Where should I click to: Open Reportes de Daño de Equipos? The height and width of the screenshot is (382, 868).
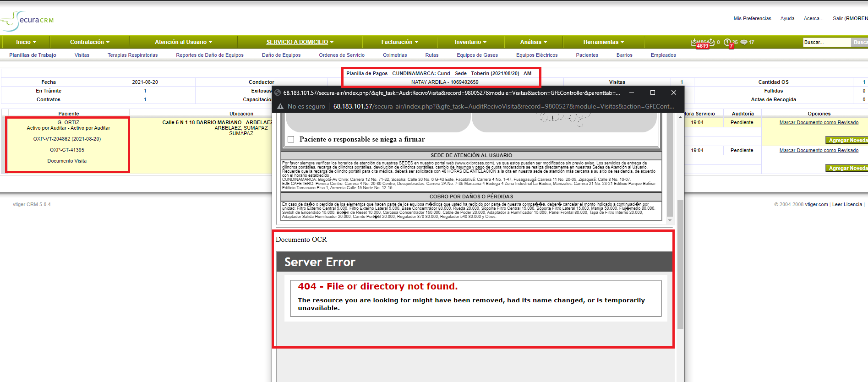[x=210, y=55]
